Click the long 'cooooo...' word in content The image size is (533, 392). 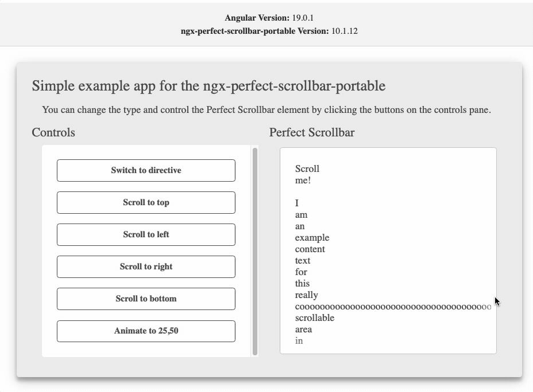pos(393,307)
